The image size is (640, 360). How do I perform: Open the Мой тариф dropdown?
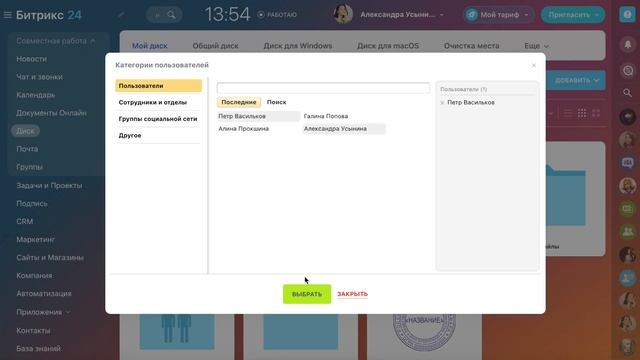tap(498, 15)
